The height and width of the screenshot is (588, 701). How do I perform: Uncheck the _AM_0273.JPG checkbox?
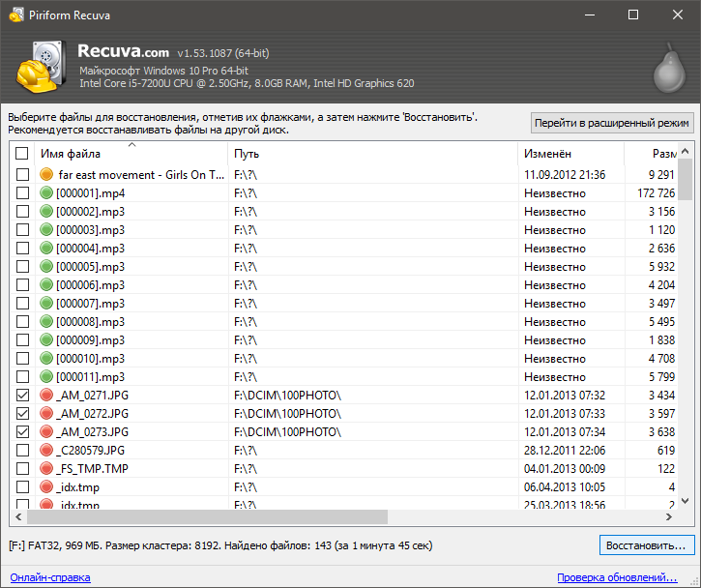22,431
